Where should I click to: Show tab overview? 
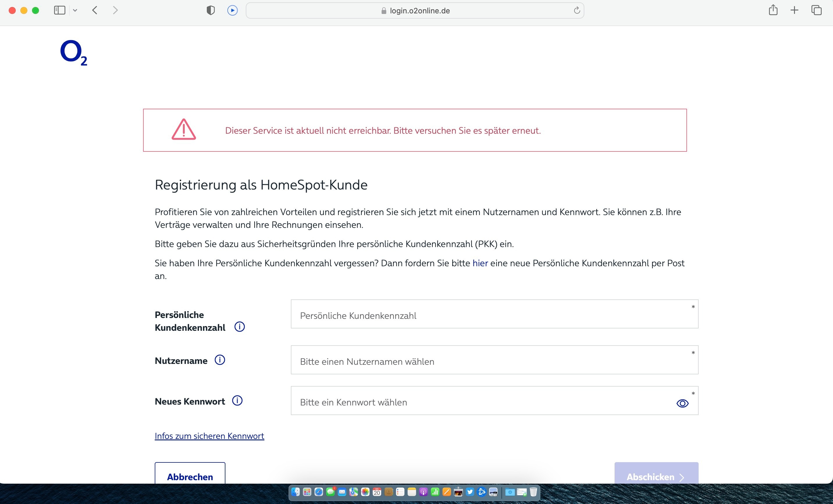tap(816, 10)
